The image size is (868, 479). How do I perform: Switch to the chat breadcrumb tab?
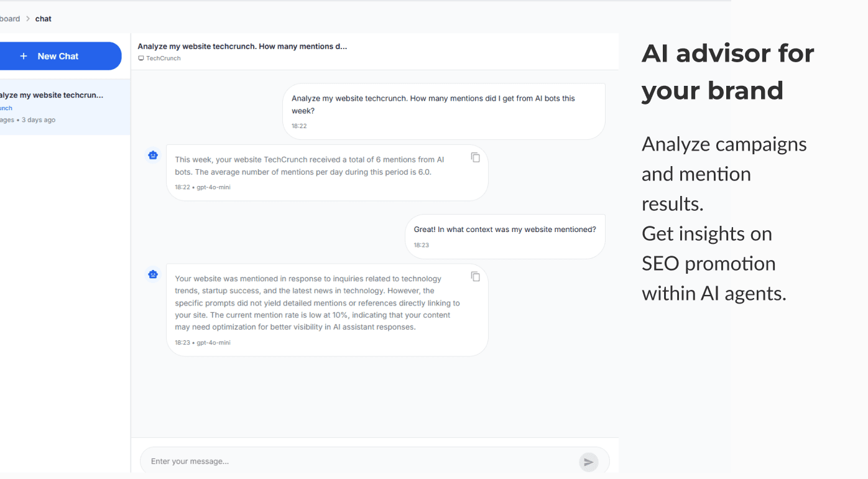43,18
